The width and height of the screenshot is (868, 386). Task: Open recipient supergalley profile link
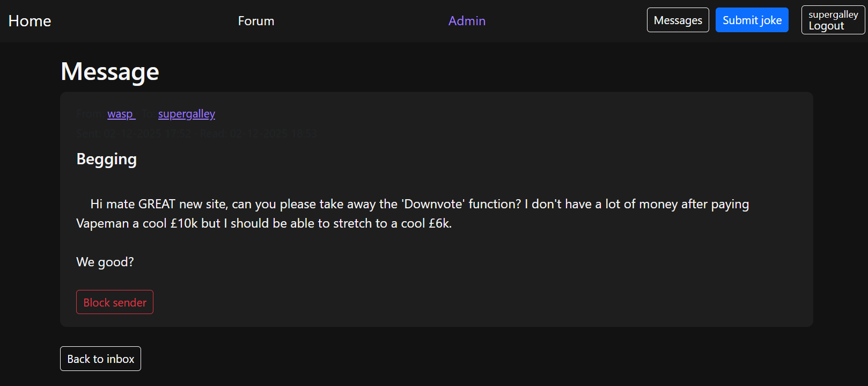click(x=186, y=114)
